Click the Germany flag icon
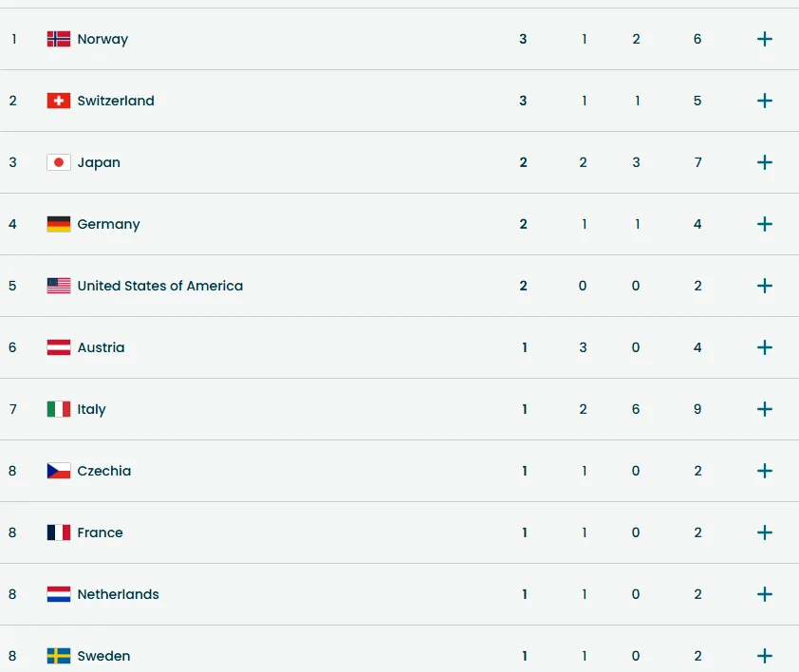The height and width of the screenshot is (672, 799). (x=59, y=224)
